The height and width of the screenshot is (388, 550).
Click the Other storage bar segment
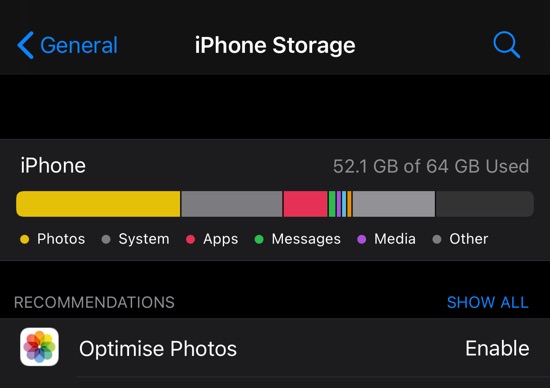[394, 204]
